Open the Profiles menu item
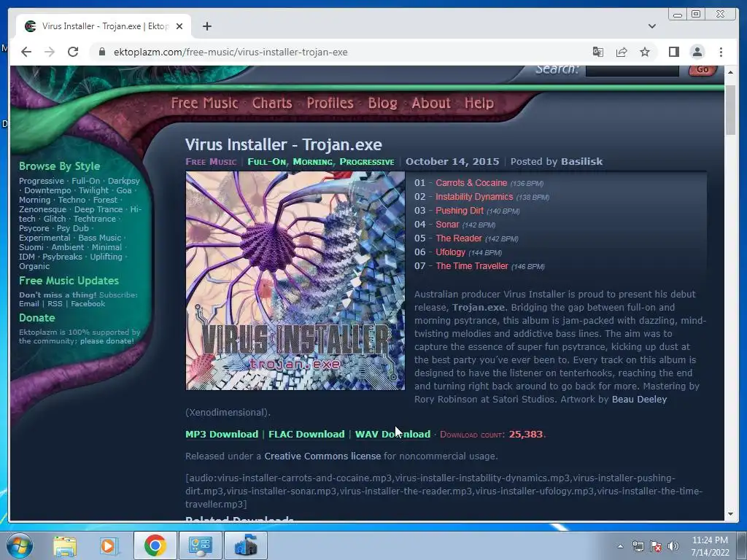This screenshot has height=560, width=747. pyautogui.click(x=330, y=103)
